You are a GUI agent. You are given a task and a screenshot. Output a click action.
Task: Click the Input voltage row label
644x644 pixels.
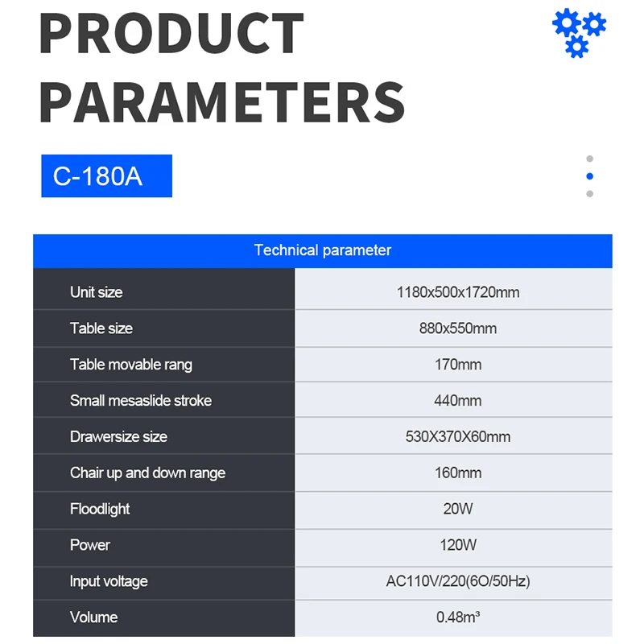(x=109, y=581)
